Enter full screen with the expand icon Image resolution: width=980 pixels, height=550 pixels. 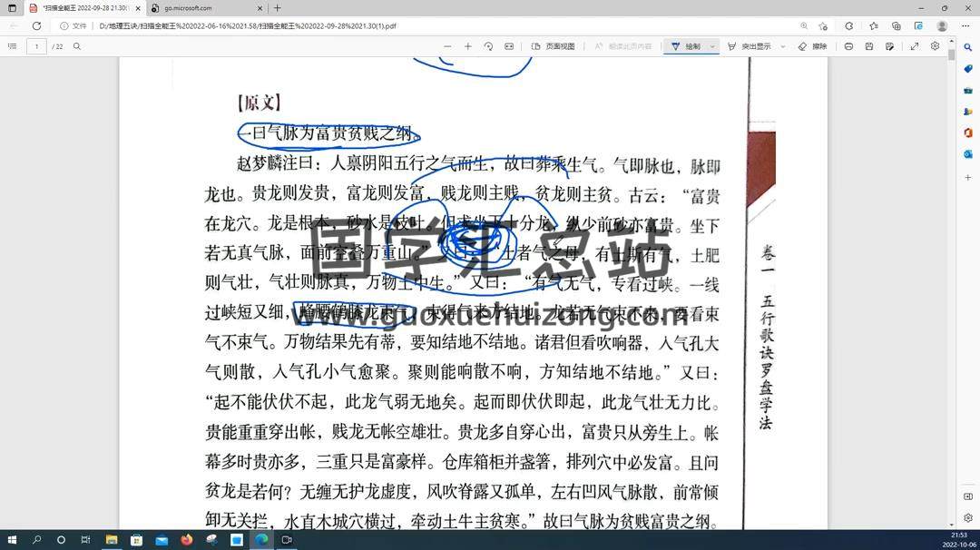[x=914, y=46]
